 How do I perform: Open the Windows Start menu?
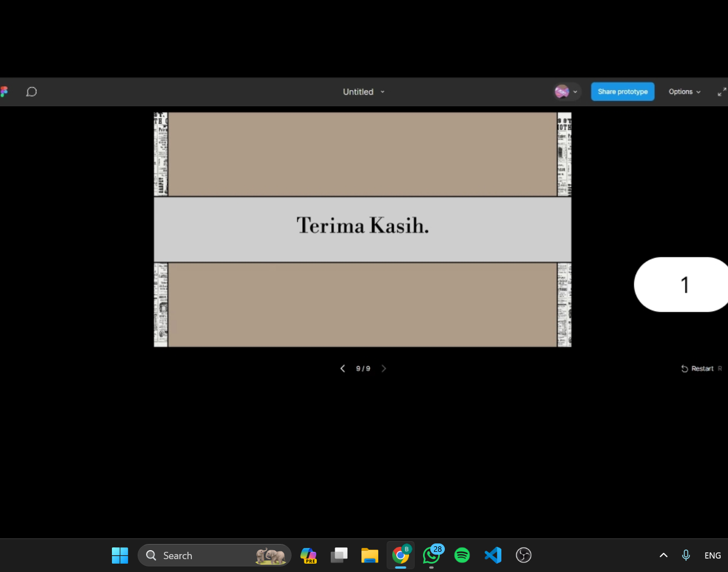click(x=120, y=555)
